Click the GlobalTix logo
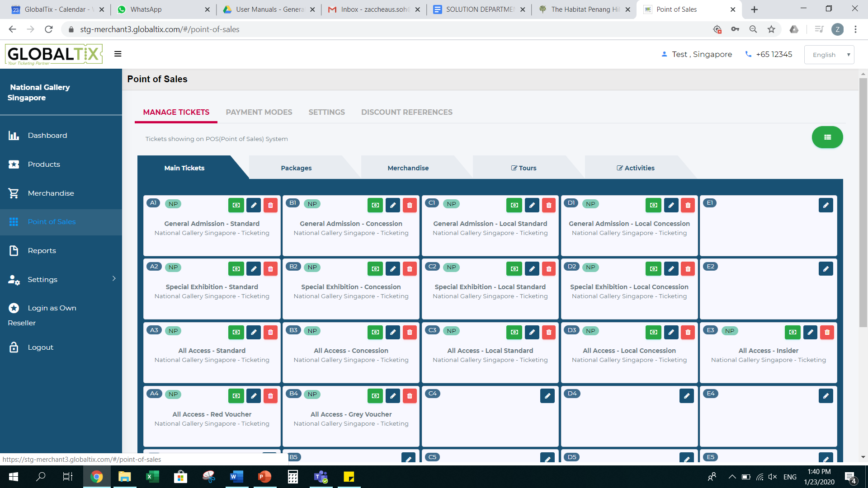 click(54, 54)
